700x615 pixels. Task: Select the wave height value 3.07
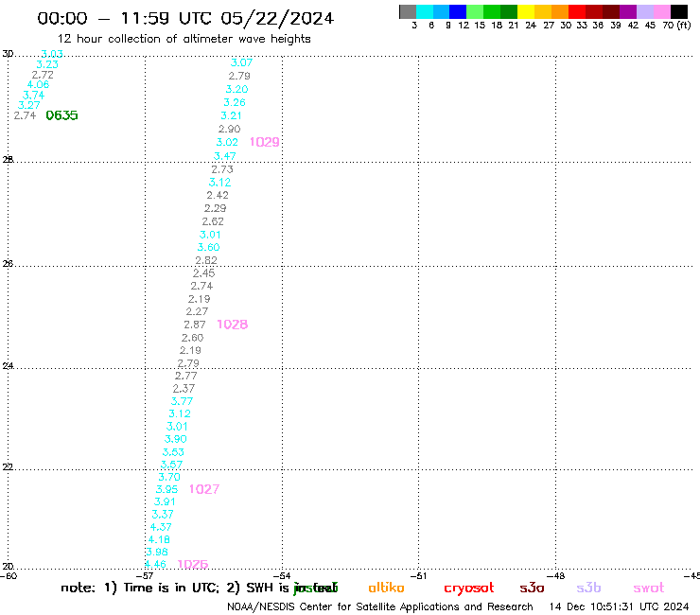pyautogui.click(x=241, y=63)
